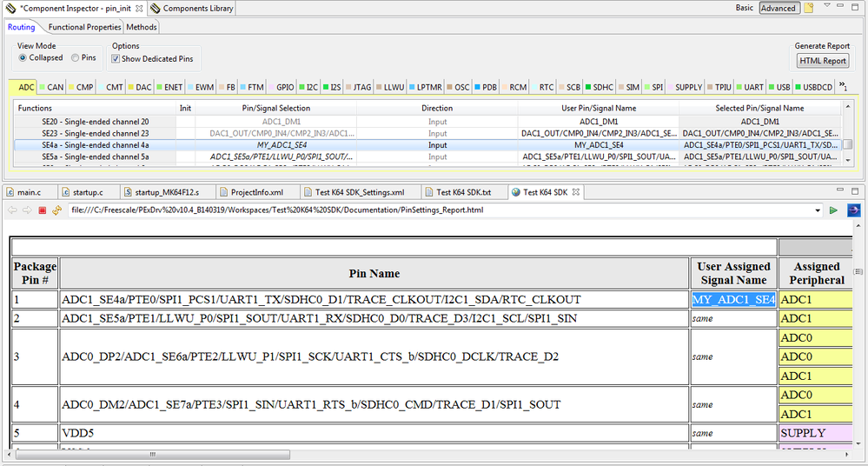The height and width of the screenshot is (466, 868).
Task: Select the Collapsed view mode radio
Action: (23, 57)
